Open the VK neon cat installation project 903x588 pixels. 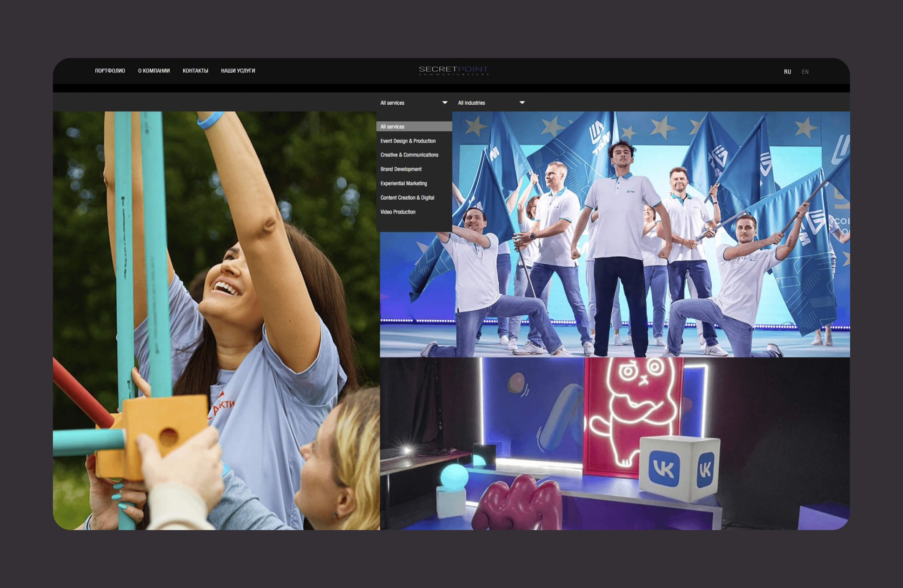click(x=615, y=444)
